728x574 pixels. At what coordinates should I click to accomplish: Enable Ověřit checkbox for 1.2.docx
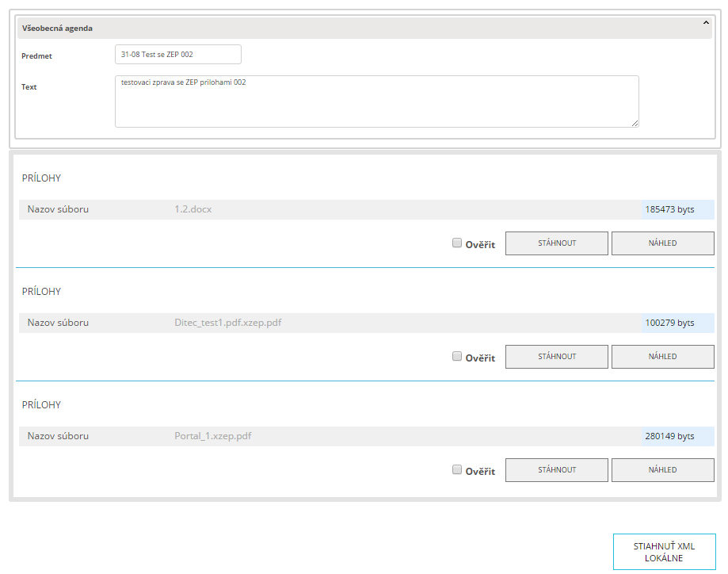457,243
